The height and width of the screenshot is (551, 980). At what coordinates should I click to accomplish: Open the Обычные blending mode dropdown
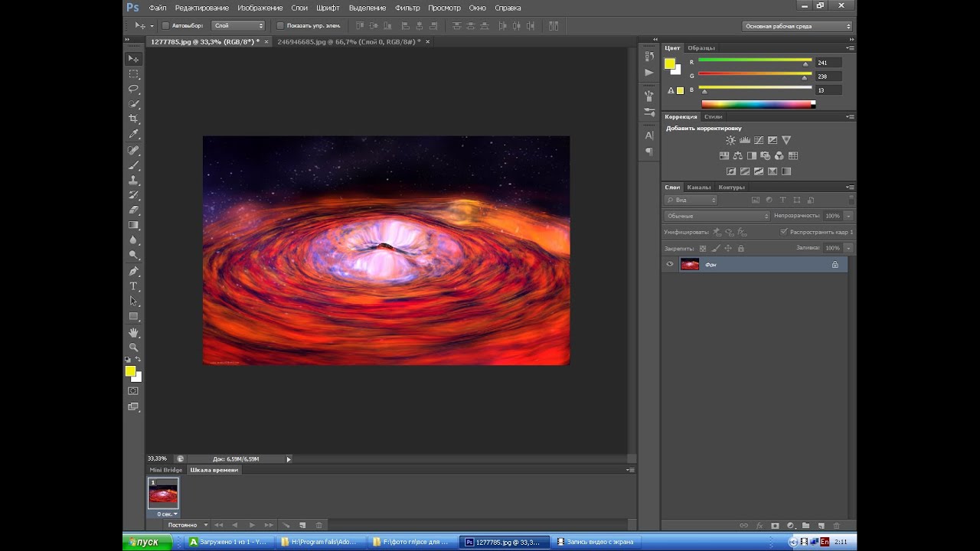(717, 216)
